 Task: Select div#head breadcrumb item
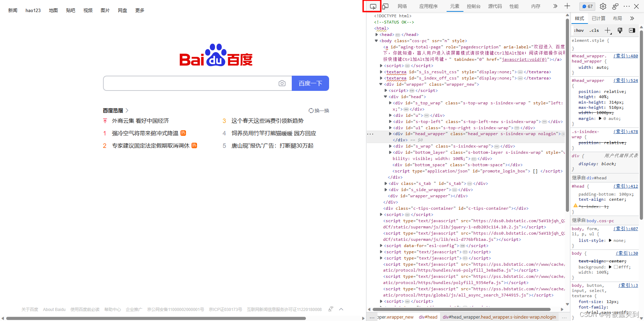click(x=428, y=317)
